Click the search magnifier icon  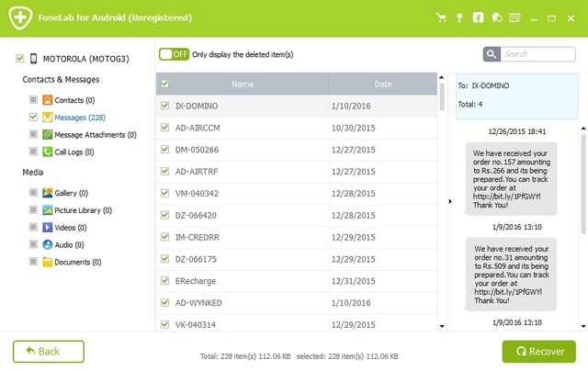[x=492, y=54]
